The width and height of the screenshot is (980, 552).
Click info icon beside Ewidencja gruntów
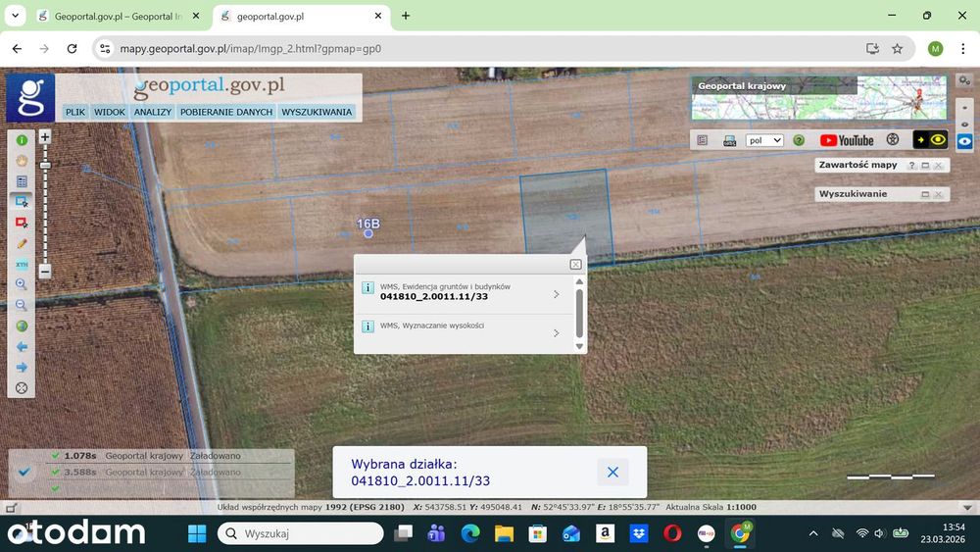coord(368,287)
